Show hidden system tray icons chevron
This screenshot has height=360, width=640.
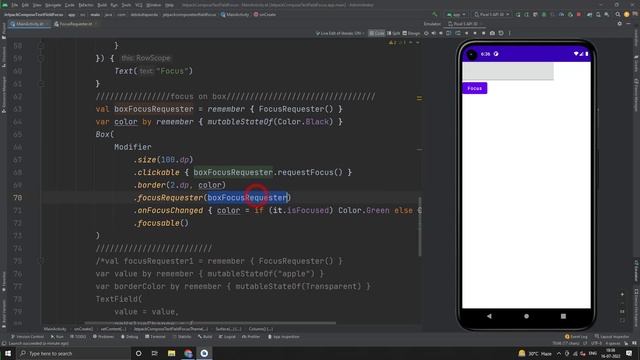[559, 353]
